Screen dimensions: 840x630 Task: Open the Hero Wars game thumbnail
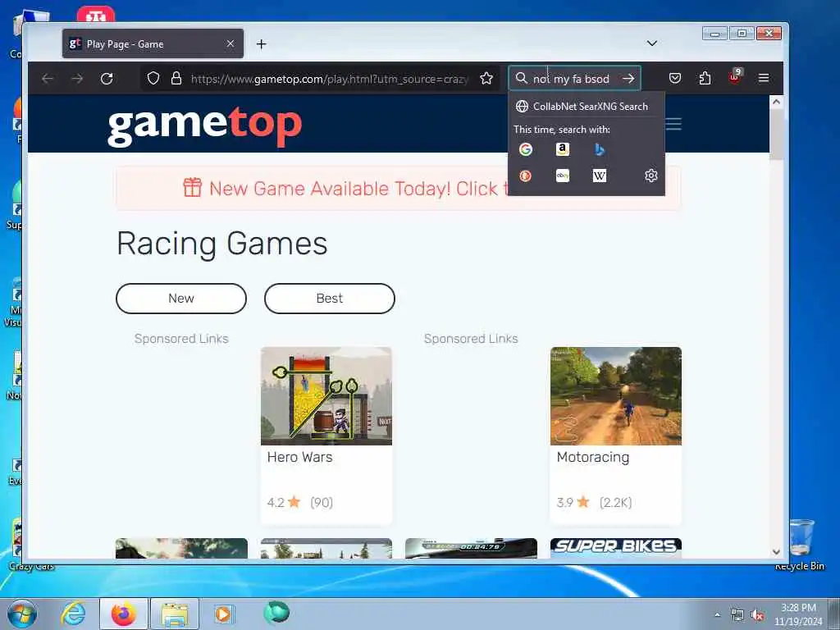coord(326,396)
